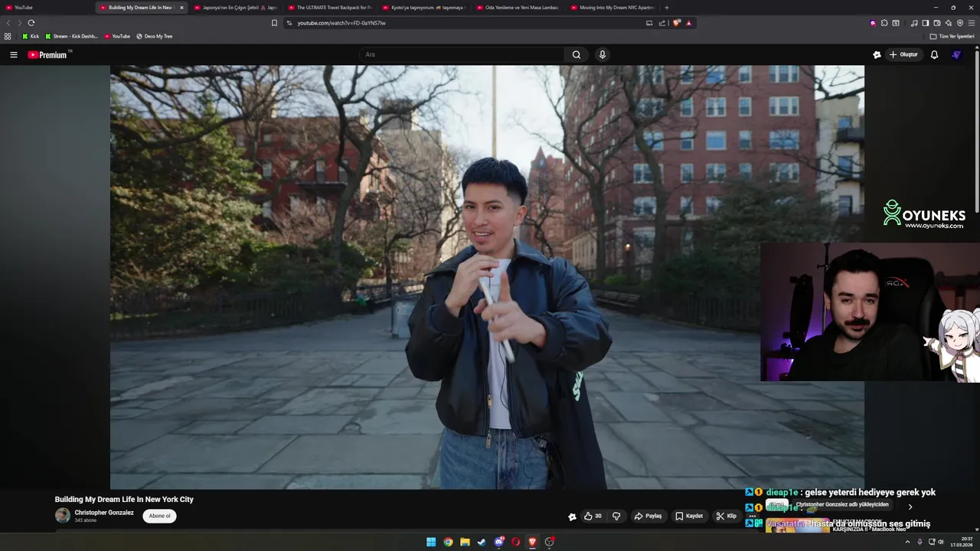Open Discord from the taskbar
980x551 pixels.
pyautogui.click(x=499, y=542)
